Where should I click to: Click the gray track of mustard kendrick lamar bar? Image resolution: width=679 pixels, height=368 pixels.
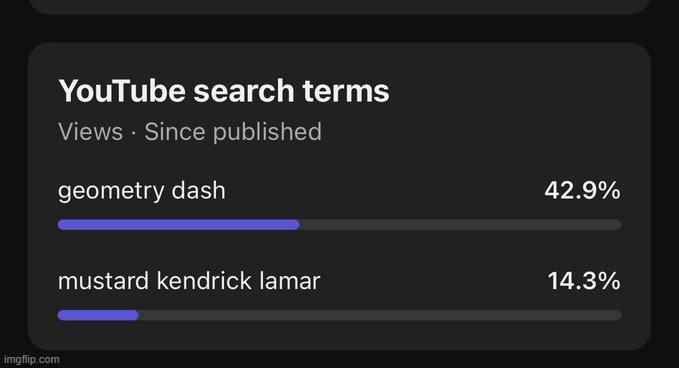[x=380, y=315]
